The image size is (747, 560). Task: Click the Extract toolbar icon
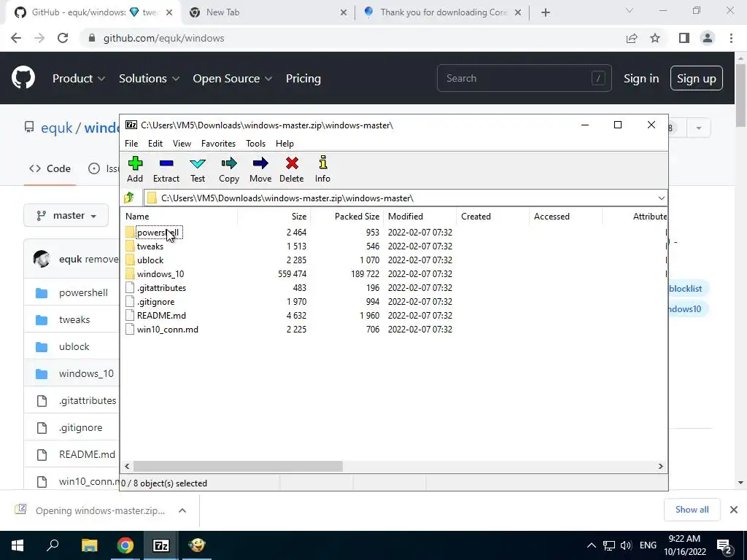tap(166, 169)
